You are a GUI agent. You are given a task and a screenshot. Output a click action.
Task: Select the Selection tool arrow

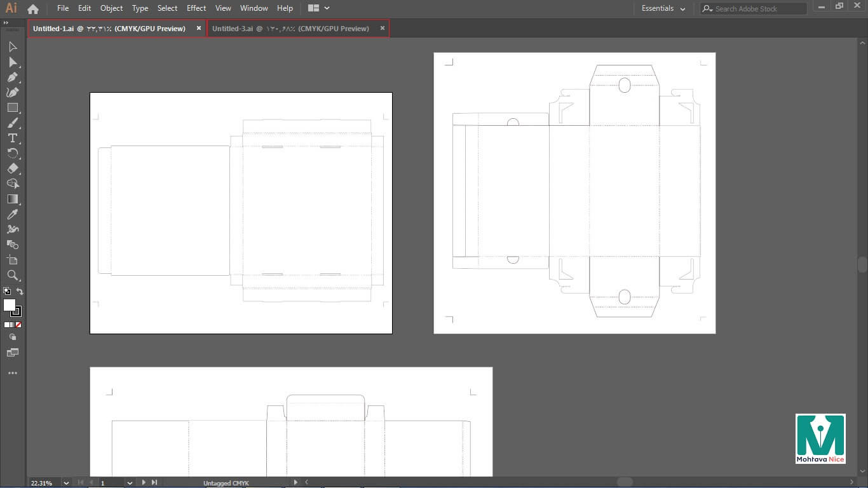(x=13, y=47)
